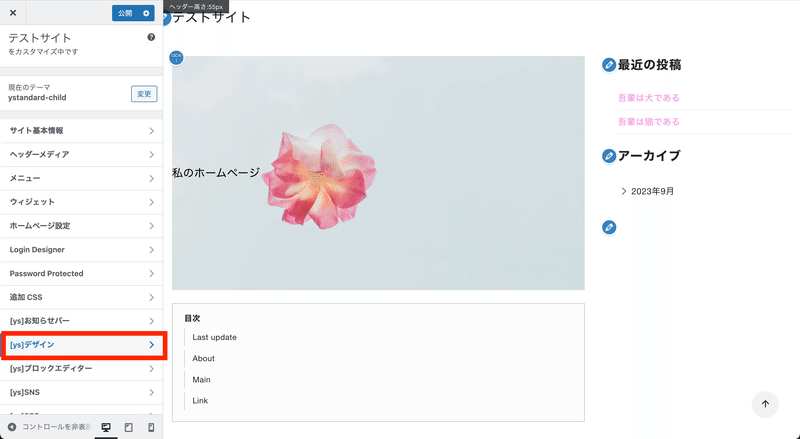Open サイト基本情報 section
Image resolution: width=800 pixels, height=439 pixels.
(82, 131)
